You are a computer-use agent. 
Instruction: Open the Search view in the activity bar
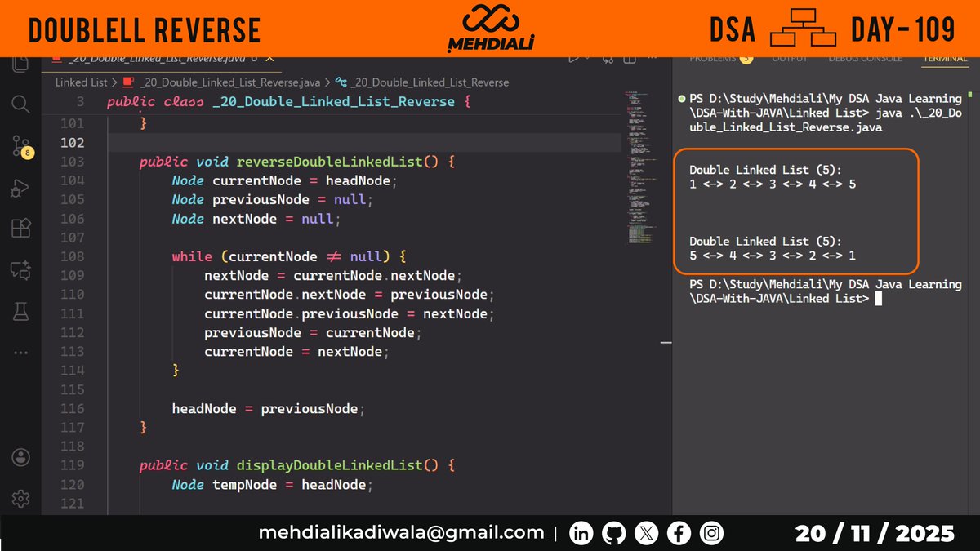point(21,104)
